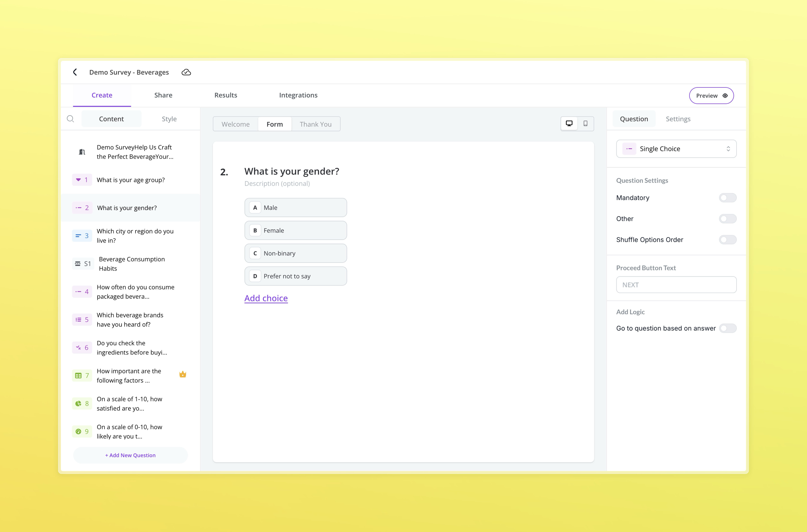Select sidebar item What is your age group?
The width and height of the screenshot is (807, 532).
click(130, 180)
